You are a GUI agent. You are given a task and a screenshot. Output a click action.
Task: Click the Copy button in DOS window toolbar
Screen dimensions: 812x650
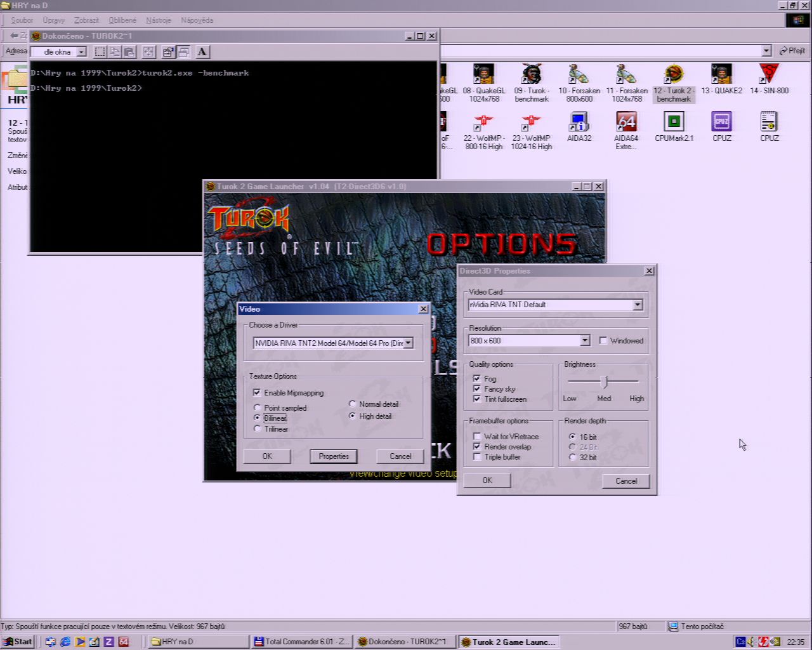tap(114, 52)
